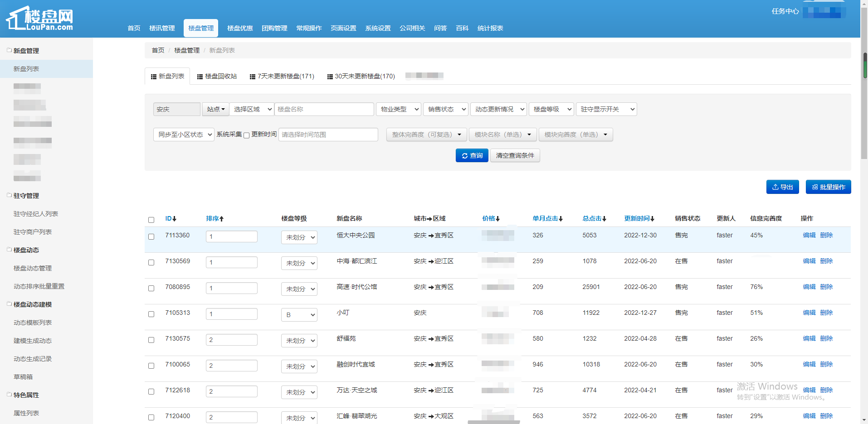This screenshot has width=868, height=424.
Task: Sort table by 排序 column arrow
Action: 221,219
